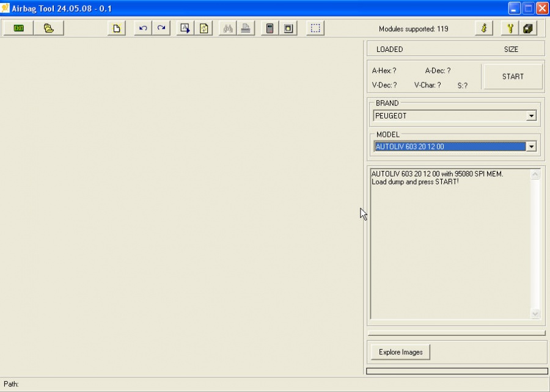Open a dump file with the folder icon
The height and width of the screenshot is (392, 550).
pos(49,28)
